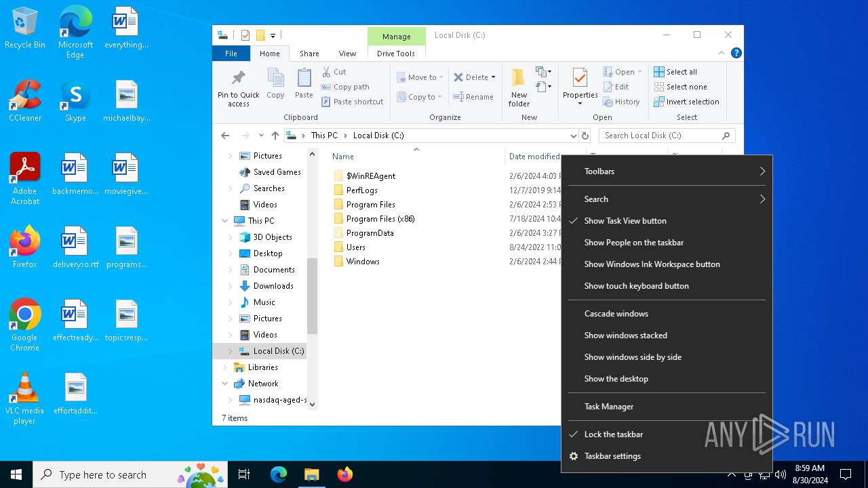868x488 pixels.
Task: Toggle Show touch keyboard button
Action: pos(667,286)
